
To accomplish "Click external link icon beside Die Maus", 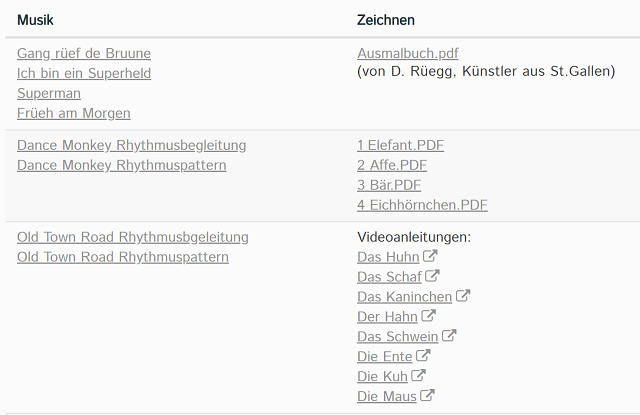I will pyautogui.click(x=427, y=395).
